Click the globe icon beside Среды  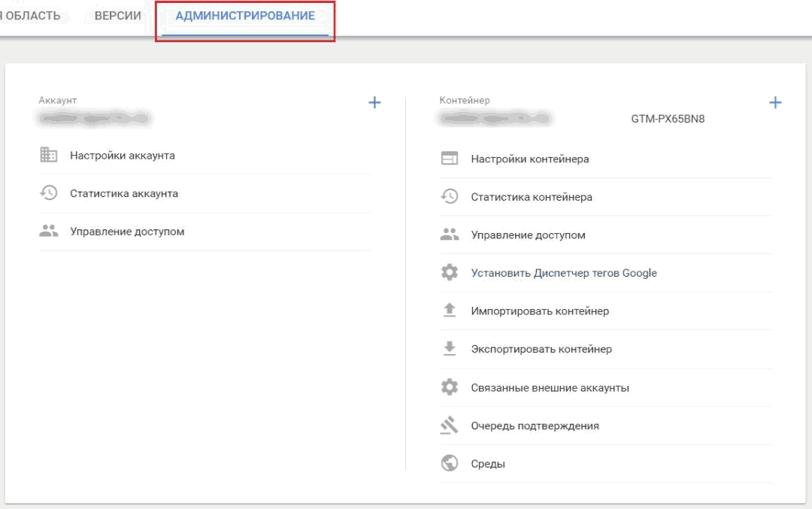click(x=450, y=463)
